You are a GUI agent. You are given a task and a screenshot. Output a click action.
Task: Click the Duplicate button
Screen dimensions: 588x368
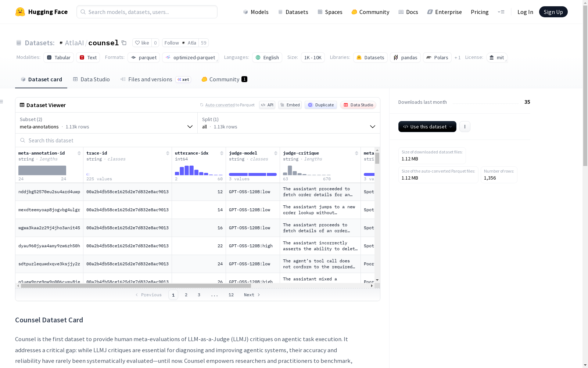pos(321,105)
